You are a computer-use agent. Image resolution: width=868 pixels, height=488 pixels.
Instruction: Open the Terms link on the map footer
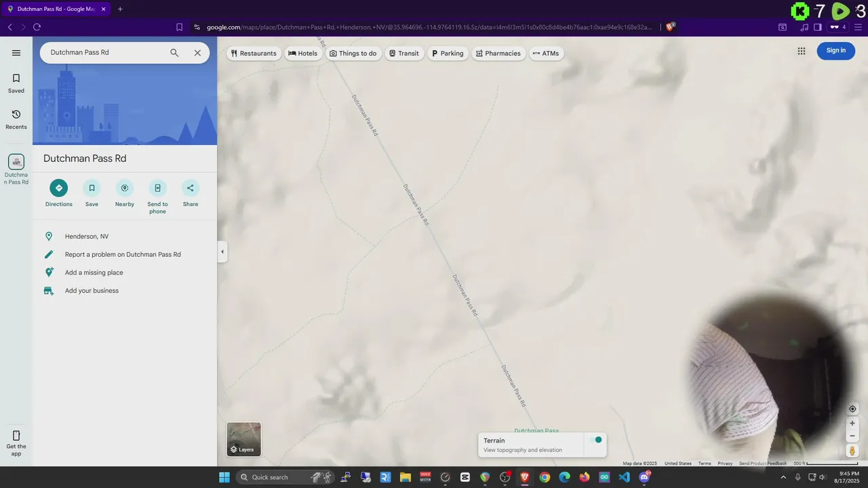705,464
